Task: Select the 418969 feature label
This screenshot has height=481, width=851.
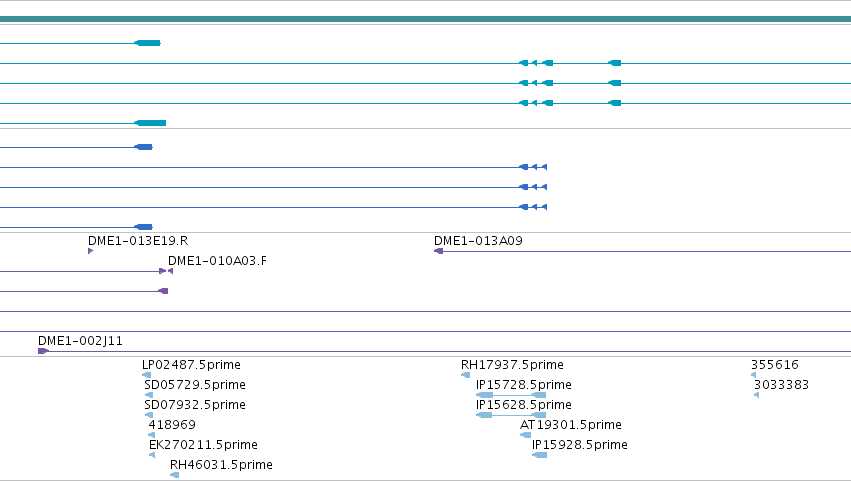Action: [172, 425]
